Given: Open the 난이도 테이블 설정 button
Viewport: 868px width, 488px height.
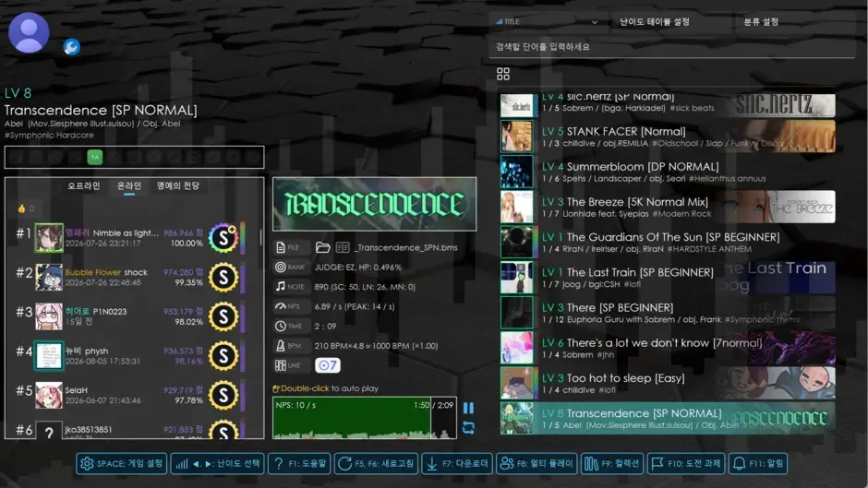Looking at the screenshot, I should [655, 21].
